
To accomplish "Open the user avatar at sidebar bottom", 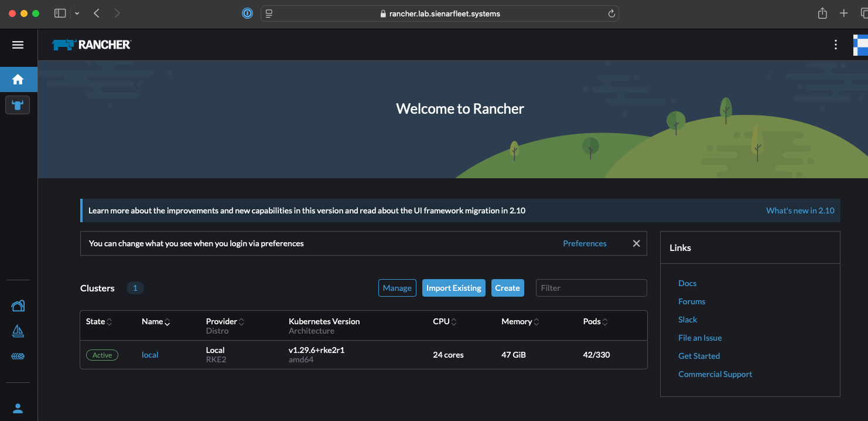I will pos(18,408).
